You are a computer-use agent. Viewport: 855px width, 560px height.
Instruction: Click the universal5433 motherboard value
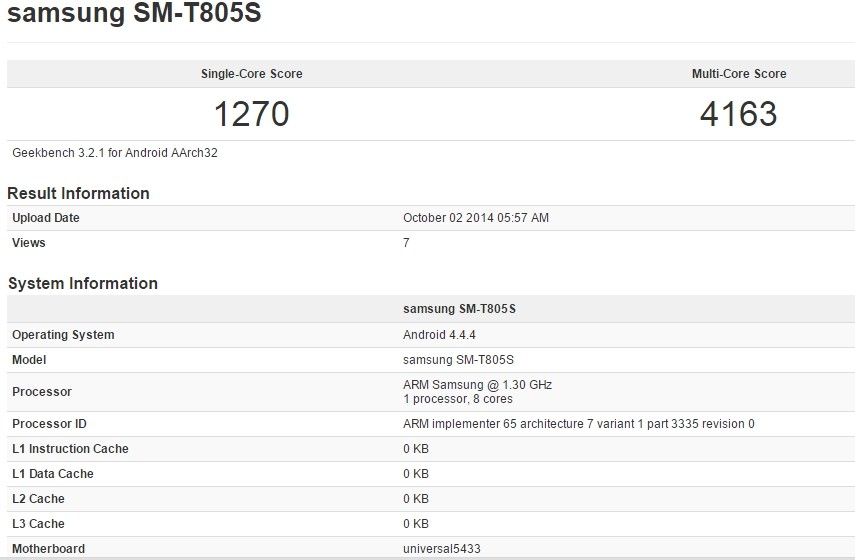click(x=442, y=549)
